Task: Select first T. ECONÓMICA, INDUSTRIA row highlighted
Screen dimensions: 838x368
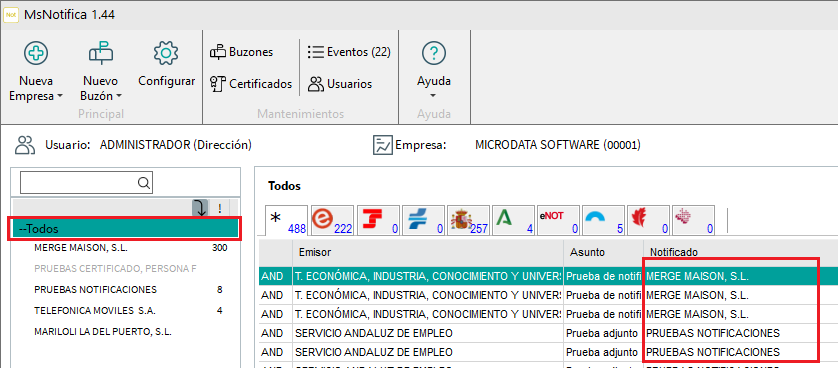Action: (x=548, y=276)
